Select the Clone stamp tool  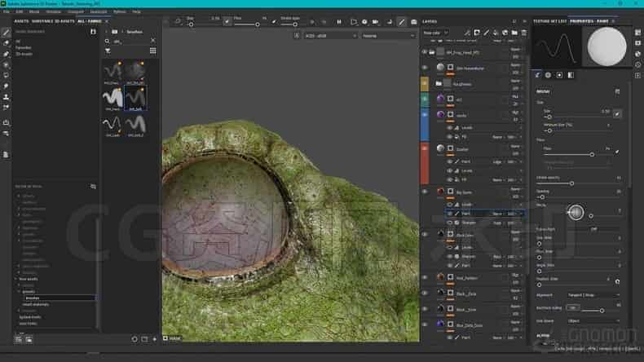[x=7, y=97]
